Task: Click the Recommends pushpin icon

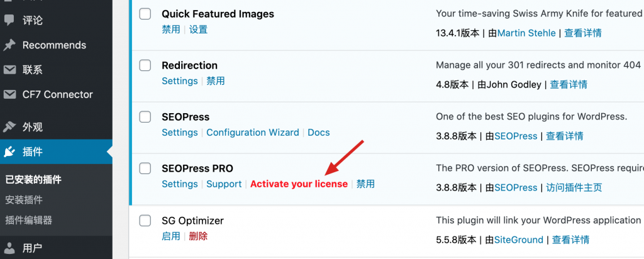Action: pos(9,45)
